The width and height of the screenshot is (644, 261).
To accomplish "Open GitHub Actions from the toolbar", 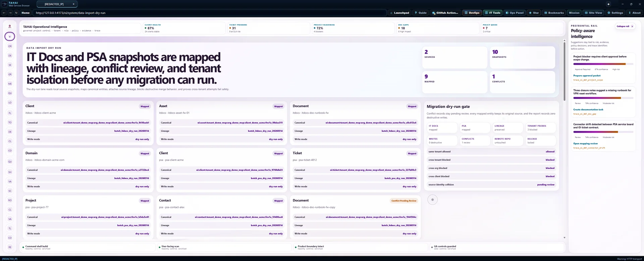I will click(x=445, y=13).
